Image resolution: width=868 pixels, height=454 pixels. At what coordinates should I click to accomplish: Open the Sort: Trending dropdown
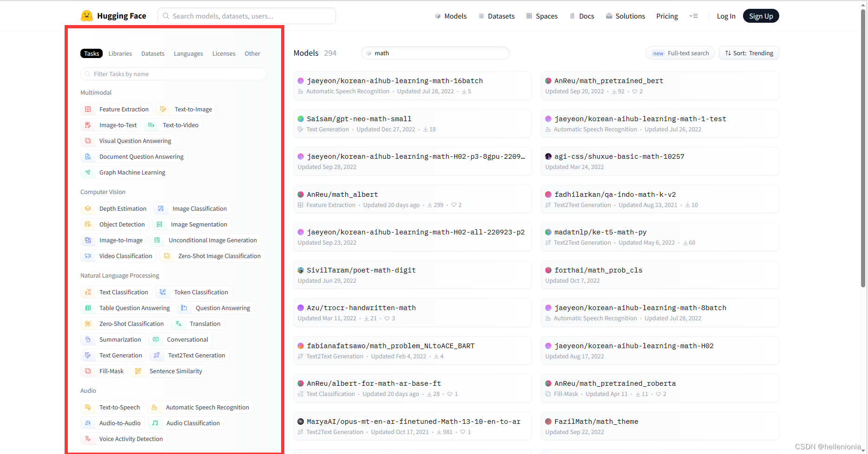[749, 53]
